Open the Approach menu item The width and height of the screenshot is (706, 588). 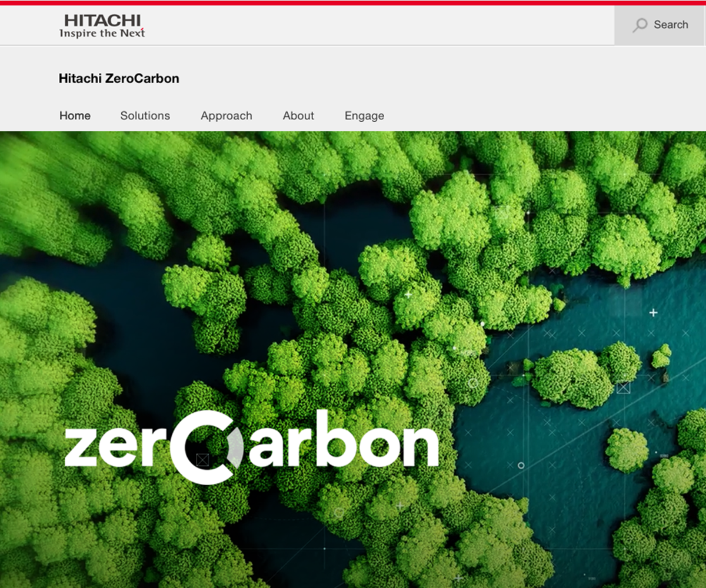[226, 116]
